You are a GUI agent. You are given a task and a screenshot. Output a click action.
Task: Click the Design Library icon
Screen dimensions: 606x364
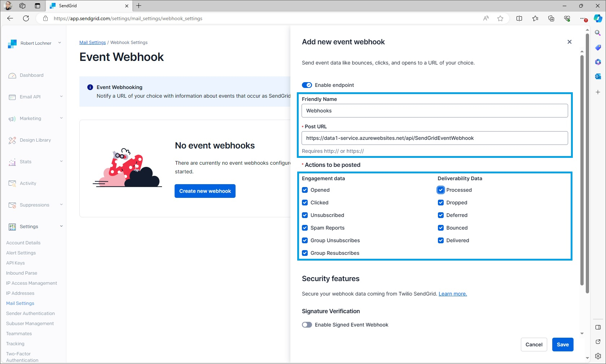pyautogui.click(x=12, y=141)
